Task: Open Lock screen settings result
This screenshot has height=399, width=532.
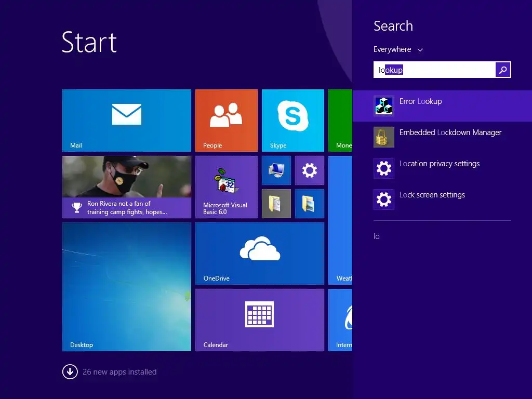Action: (x=443, y=199)
